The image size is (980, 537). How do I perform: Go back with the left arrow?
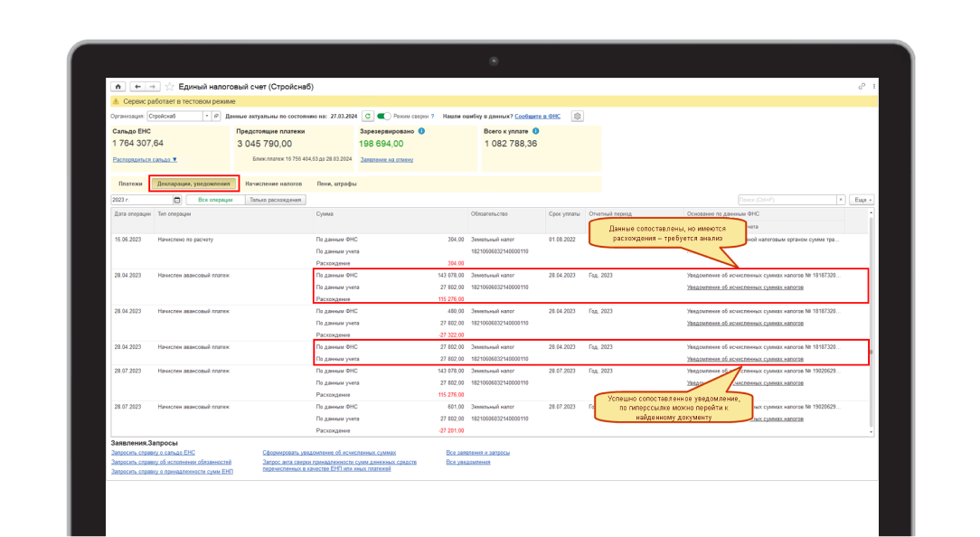[137, 87]
